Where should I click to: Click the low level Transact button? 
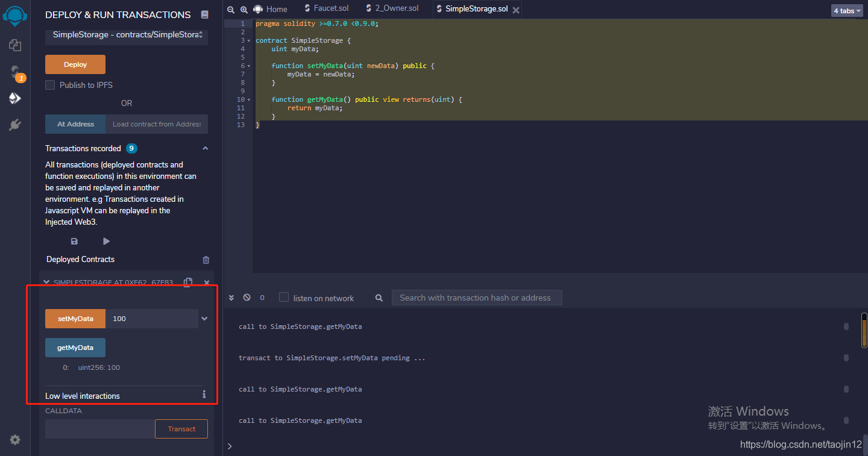(x=181, y=429)
